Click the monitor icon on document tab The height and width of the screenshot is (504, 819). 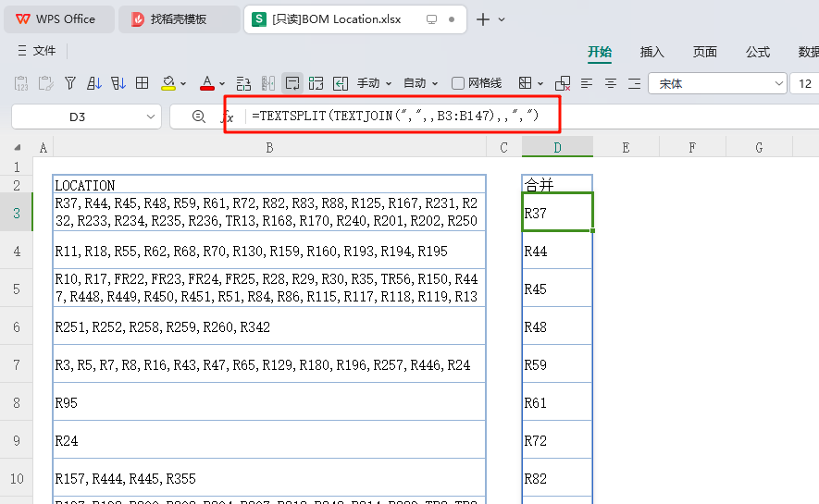(x=431, y=19)
